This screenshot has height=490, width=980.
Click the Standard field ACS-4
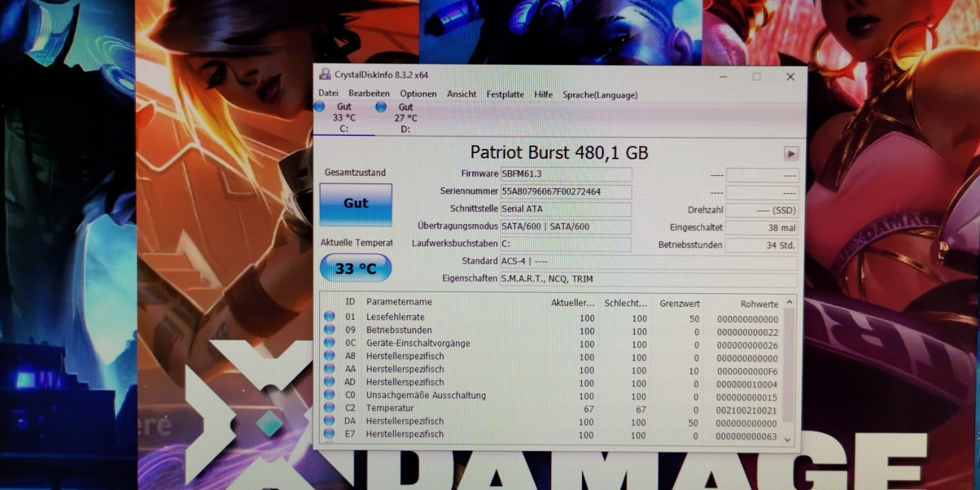pyautogui.click(x=649, y=262)
